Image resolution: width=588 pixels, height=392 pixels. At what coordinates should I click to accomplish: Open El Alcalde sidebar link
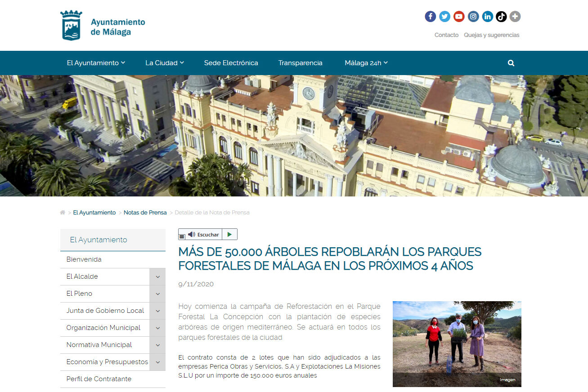click(x=82, y=276)
